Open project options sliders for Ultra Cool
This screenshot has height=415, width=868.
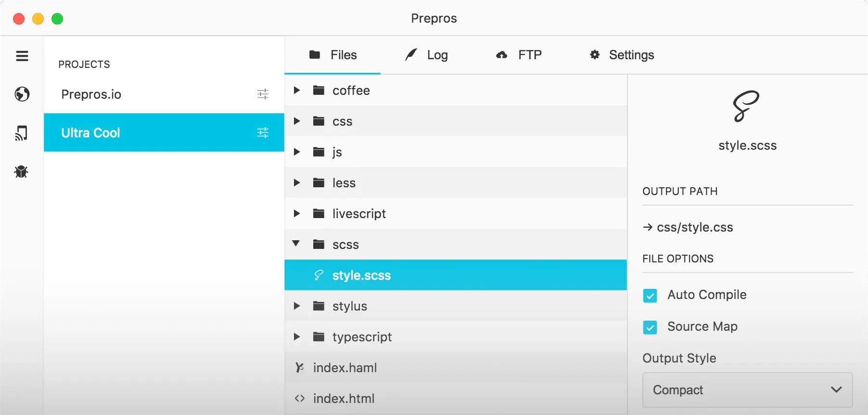coord(263,132)
